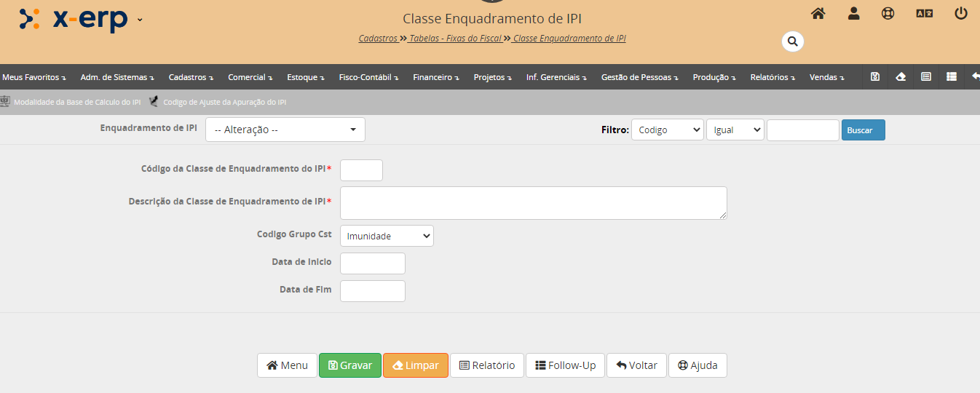The height and width of the screenshot is (393, 980).
Task: Click the Data de Inicio input field
Action: coord(372,263)
